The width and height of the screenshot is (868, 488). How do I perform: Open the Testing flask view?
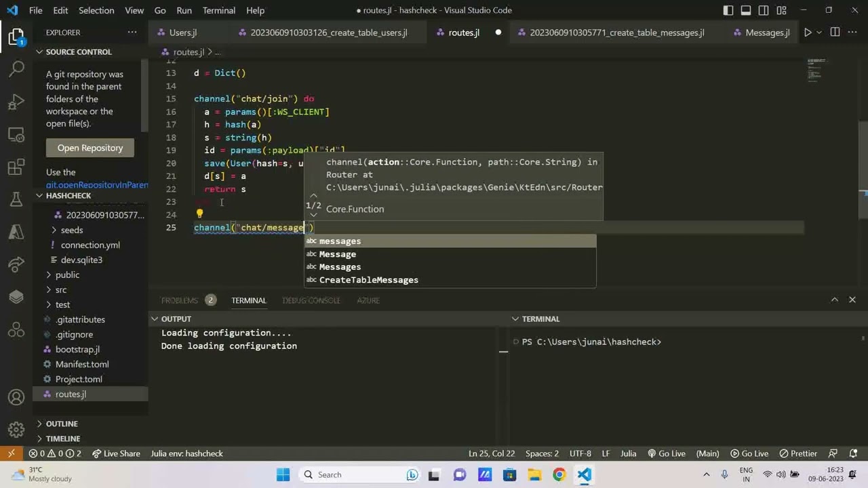[16, 199]
